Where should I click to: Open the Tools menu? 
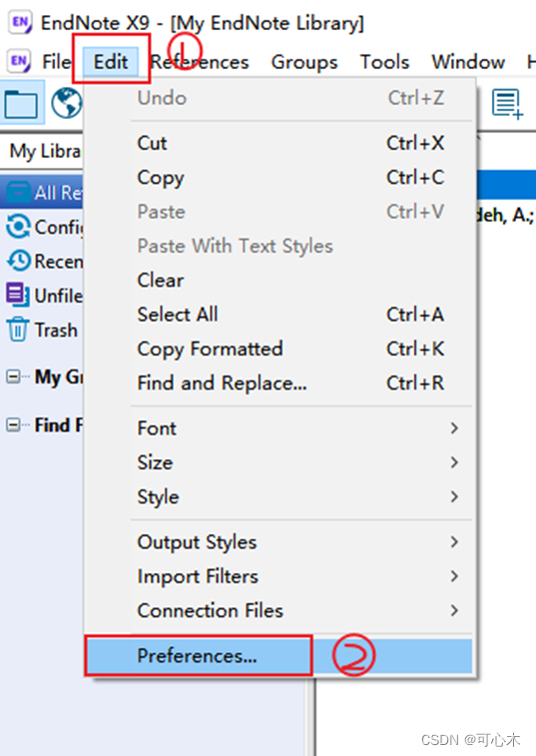point(384,62)
